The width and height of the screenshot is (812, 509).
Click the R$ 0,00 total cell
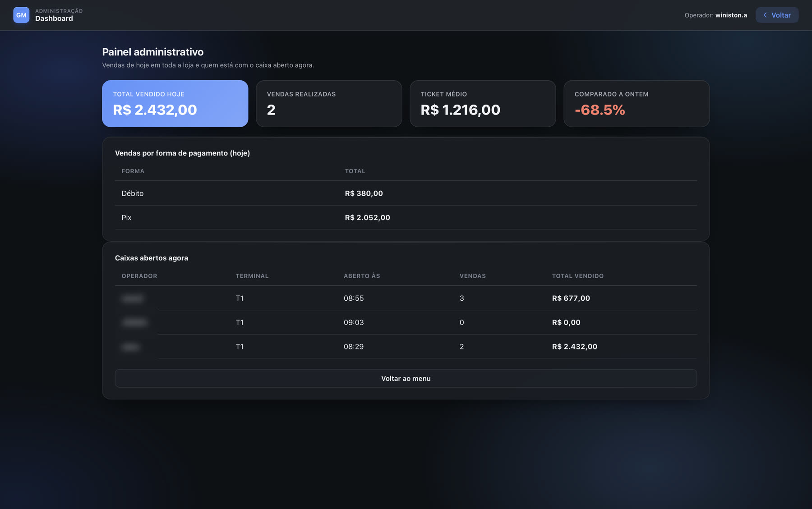pos(566,322)
